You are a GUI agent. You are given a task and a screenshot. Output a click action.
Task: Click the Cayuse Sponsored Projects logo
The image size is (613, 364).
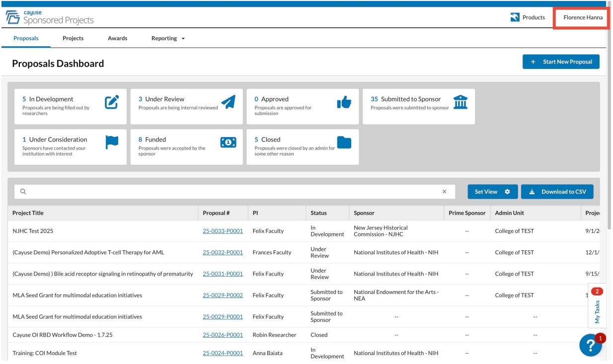(50, 17)
